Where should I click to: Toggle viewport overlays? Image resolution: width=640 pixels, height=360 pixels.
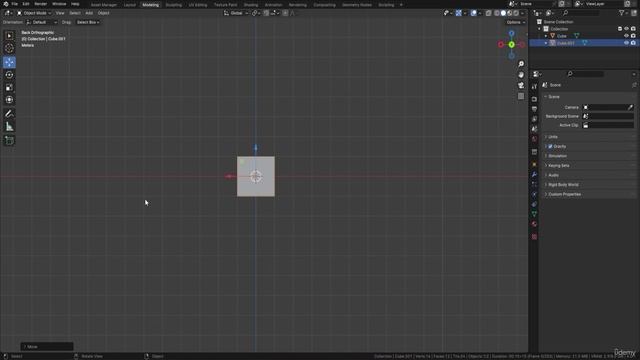point(473,13)
